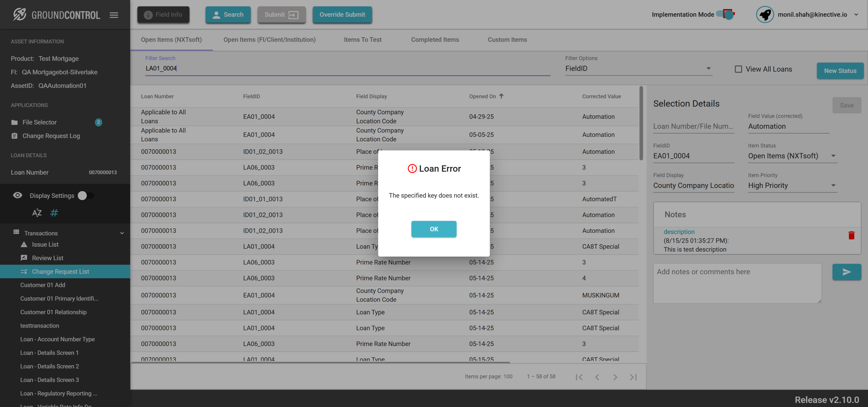Switch to the Completed Items tab
The width and height of the screenshot is (868, 407).
point(435,40)
